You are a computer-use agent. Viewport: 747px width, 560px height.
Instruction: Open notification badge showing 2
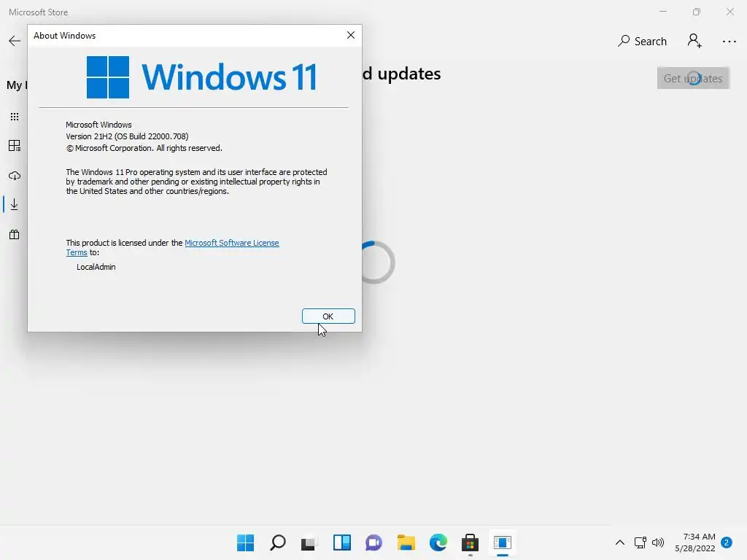[x=727, y=542]
